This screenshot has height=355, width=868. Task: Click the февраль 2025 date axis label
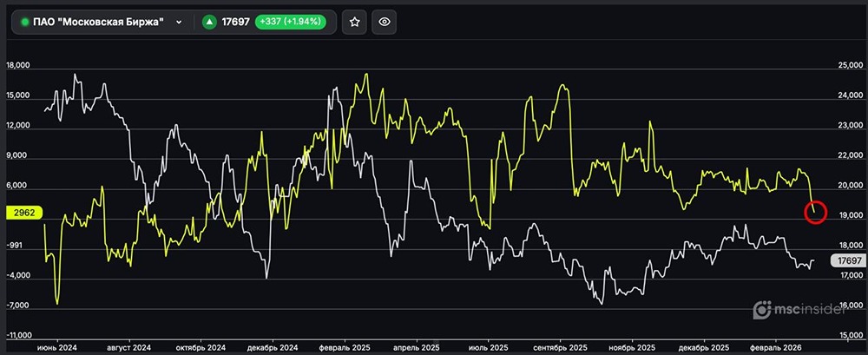tap(346, 346)
